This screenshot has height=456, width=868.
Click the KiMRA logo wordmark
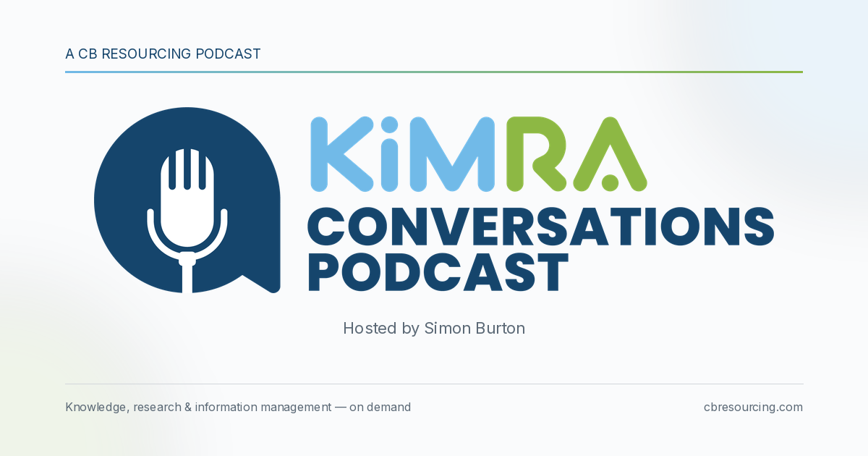tap(479, 154)
